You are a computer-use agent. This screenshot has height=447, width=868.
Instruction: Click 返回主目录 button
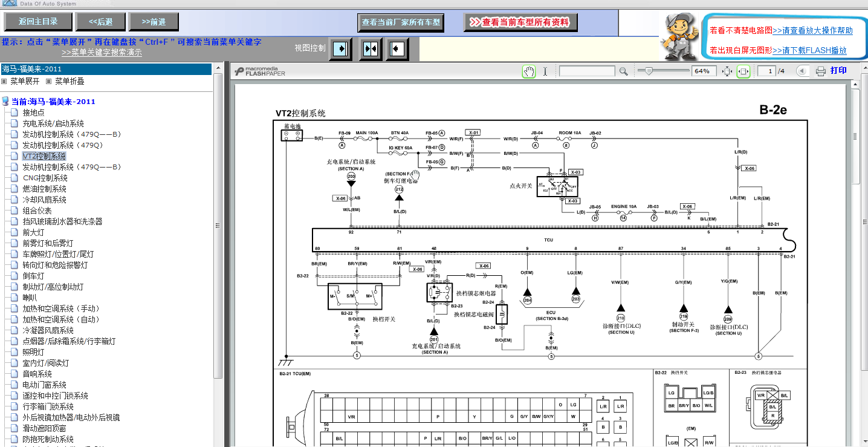tap(38, 22)
